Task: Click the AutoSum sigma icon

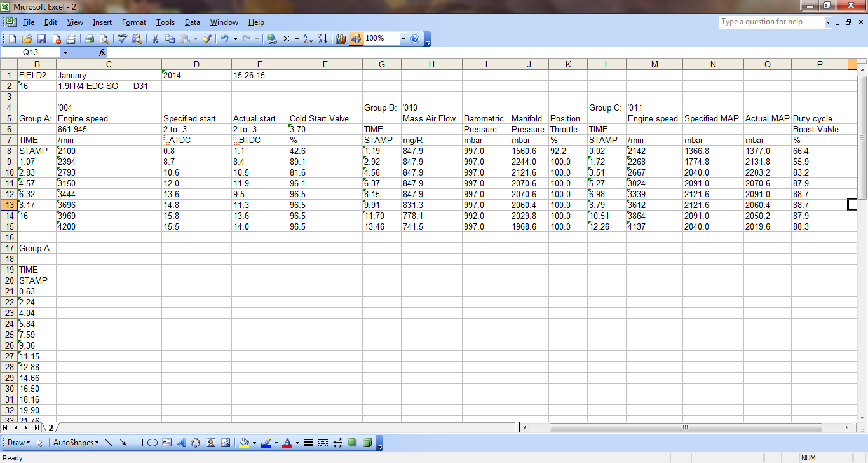Action: 286,39
